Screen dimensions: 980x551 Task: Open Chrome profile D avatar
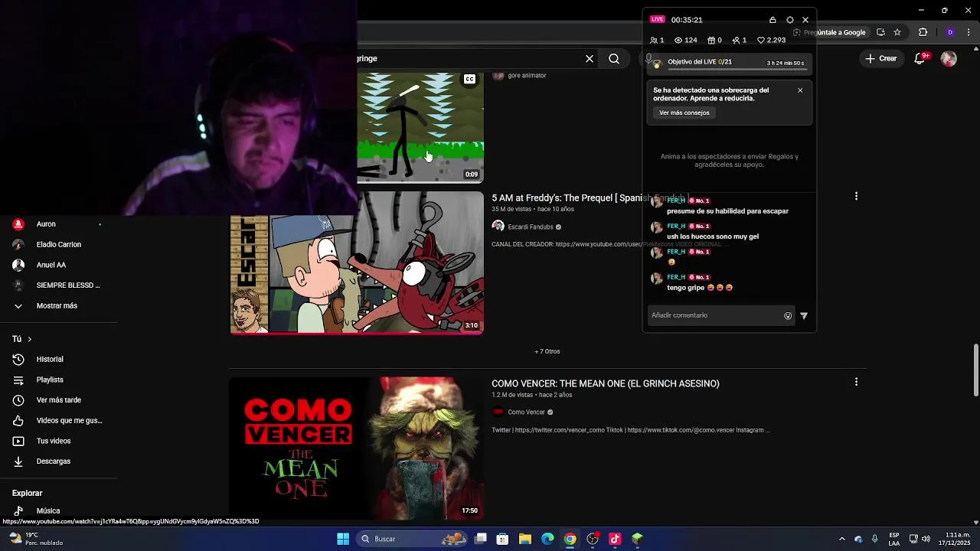950,32
